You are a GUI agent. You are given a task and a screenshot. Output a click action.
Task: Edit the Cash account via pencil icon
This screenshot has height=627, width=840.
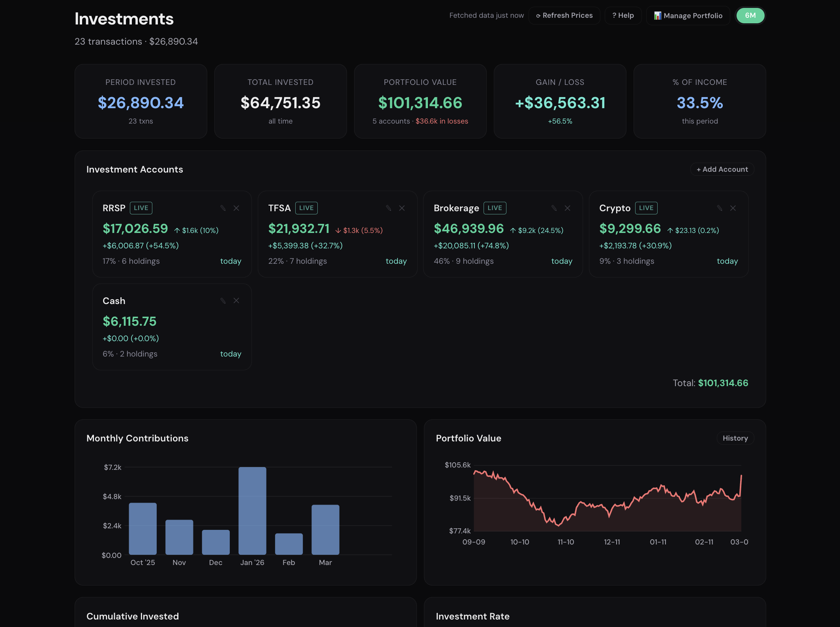pyautogui.click(x=224, y=300)
